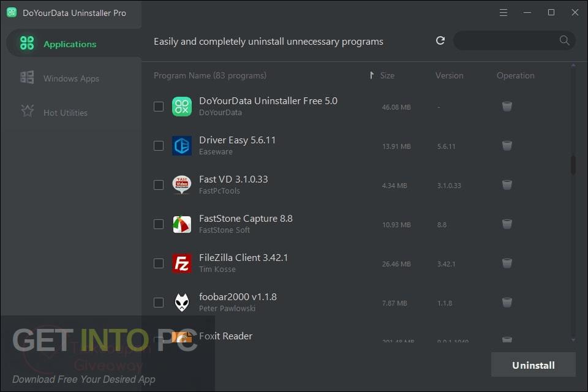Screen dimensions: 588x392
Task: Click the FastPcTools publisher text
Action: (x=219, y=191)
